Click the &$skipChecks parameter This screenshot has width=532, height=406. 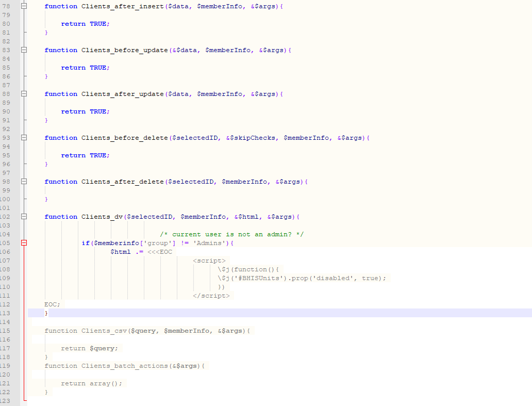(251, 138)
